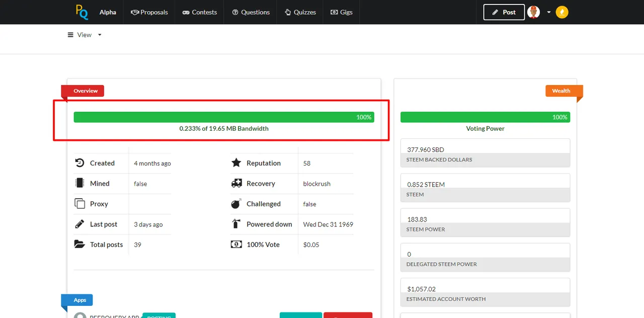Click the Delegated Steem Power card
Viewport: 644px width, 318px height.
[485, 258]
